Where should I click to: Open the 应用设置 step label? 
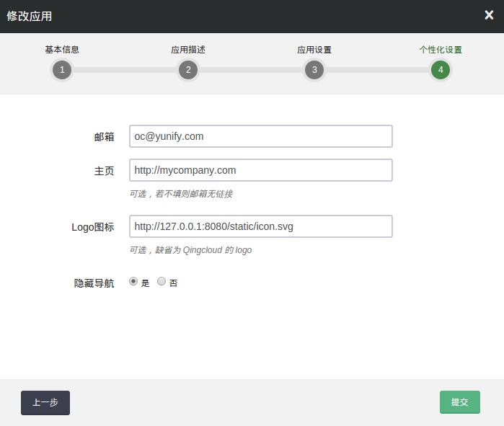[x=314, y=50]
